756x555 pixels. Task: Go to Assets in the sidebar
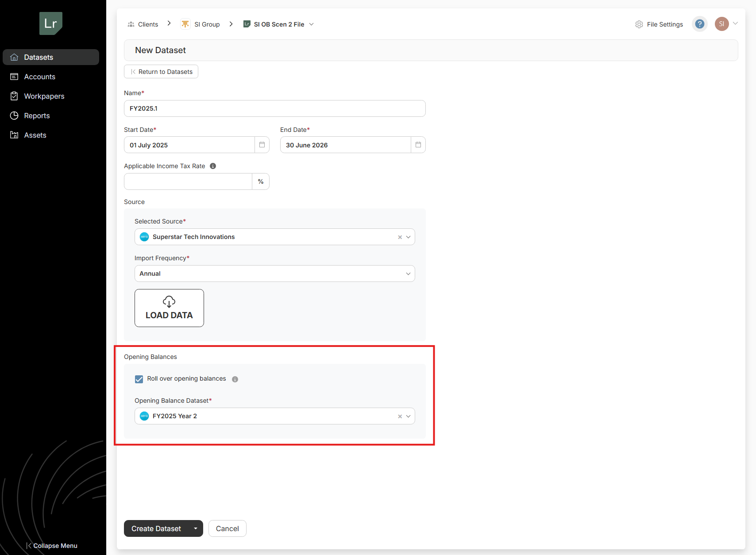tap(51, 135)
